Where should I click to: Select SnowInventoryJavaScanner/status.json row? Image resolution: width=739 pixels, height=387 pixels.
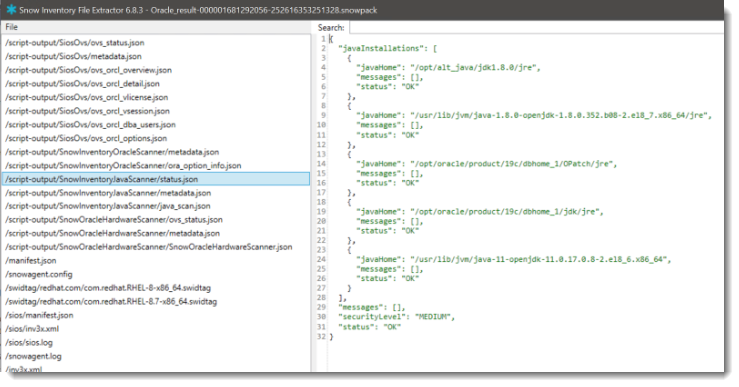[x=156, y=179]
